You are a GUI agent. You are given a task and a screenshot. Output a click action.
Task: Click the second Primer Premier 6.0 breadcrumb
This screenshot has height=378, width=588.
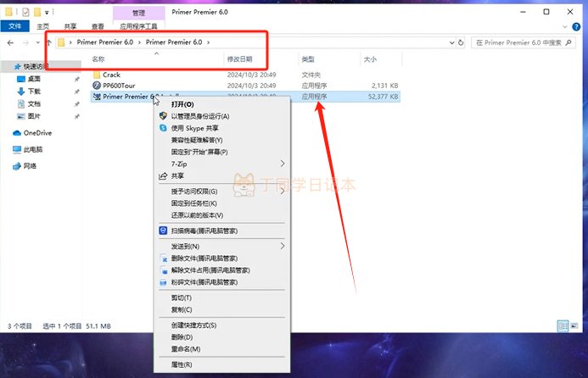click(x=174, y=42)
